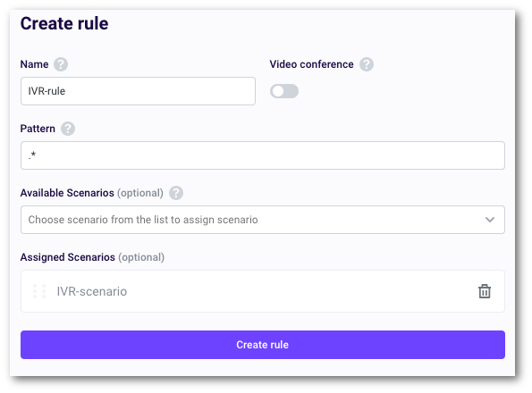
Task: Click the optional text after Assigned Scenarios
Action: click(x=141, y=257)
